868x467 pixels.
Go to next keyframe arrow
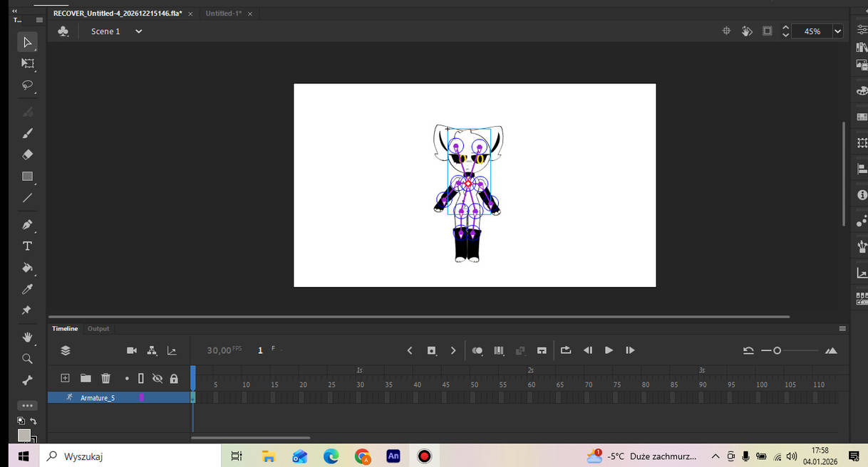[453, 350]
